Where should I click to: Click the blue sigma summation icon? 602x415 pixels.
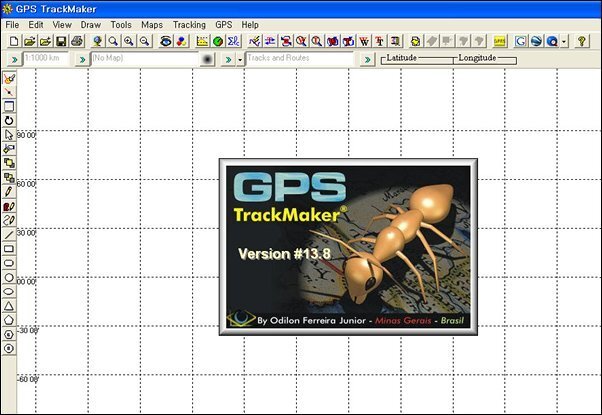pos(233,41)
